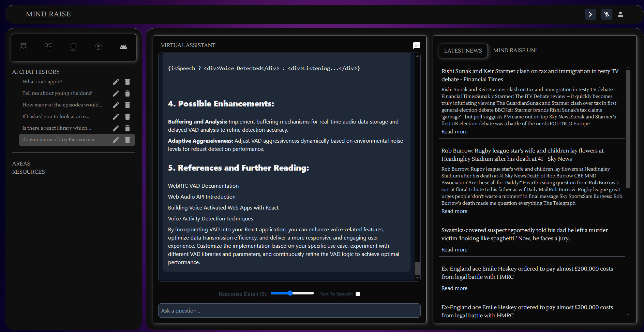Expand the RESOURCES section in sidebar
The image size is (644, 332).
tap(29, 172)
